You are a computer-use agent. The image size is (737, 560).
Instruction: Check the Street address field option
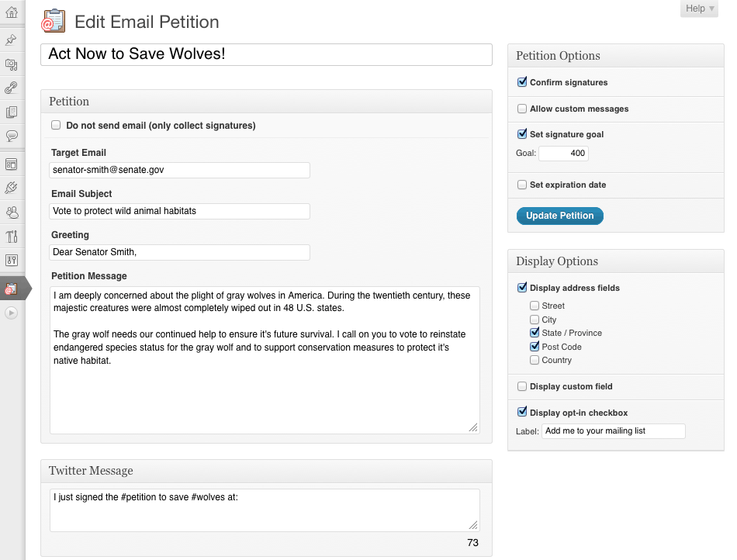[x=535, y=306]
